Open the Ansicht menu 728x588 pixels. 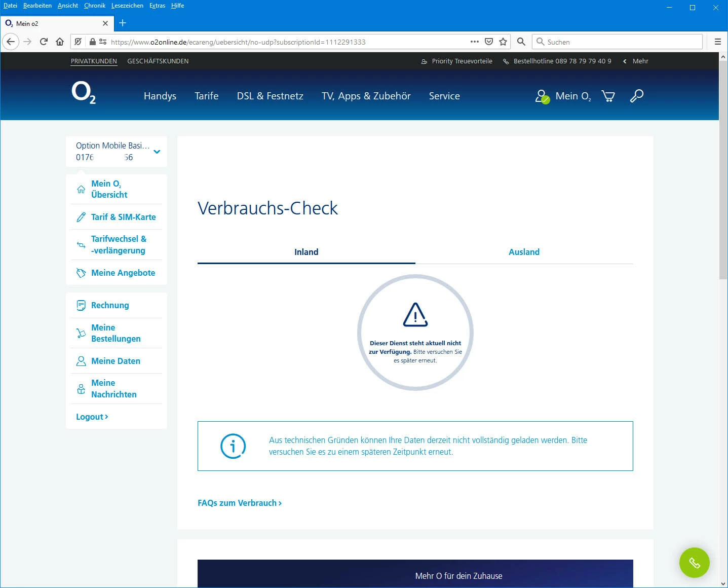(68, 6)
